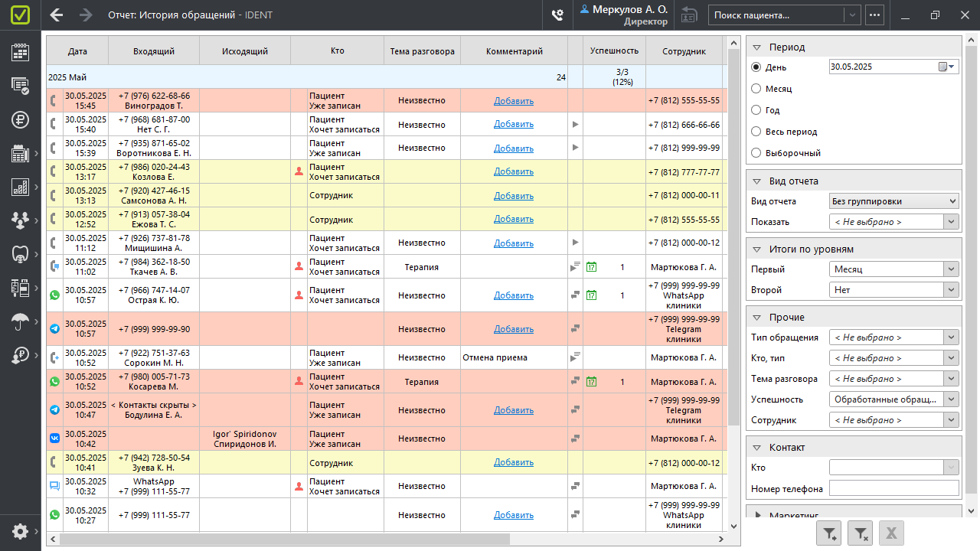Click Добавить link in Мищишина А. row
This screenshot has height=551, width=980.
(514, 243)
